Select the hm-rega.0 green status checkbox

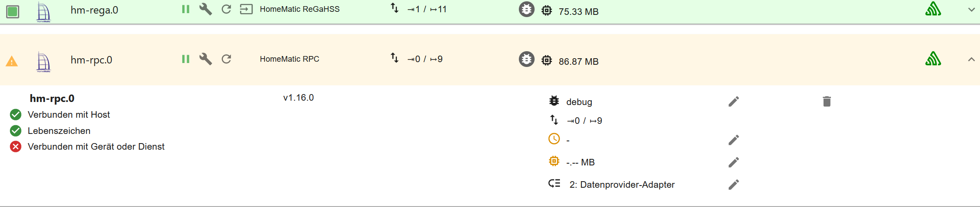pos(13,12)
